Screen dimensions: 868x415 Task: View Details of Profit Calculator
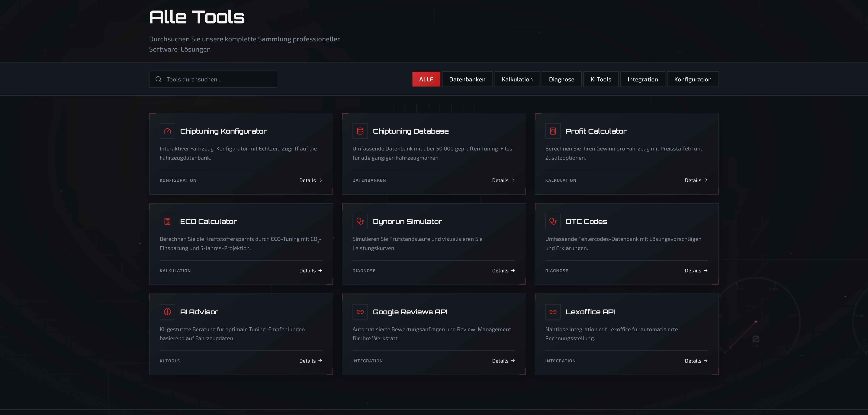click(x=696, y=180)
